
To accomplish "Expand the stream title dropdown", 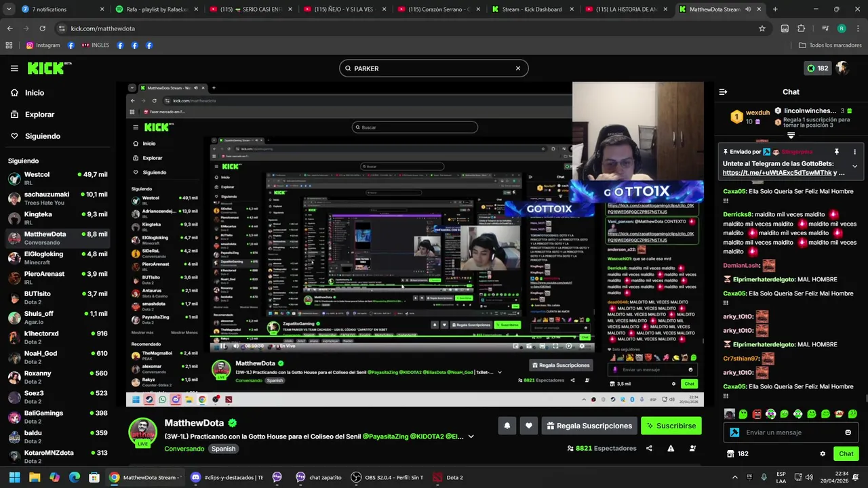I will coord(471,436).
